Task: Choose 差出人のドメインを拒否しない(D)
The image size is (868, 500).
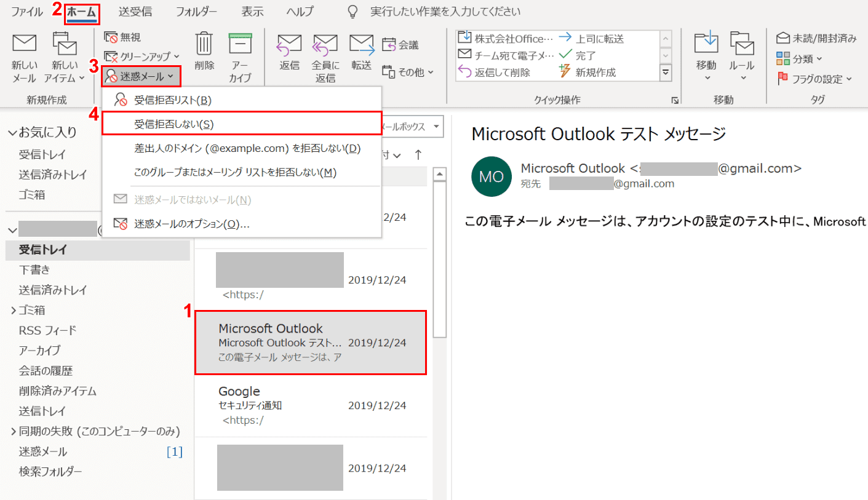Action: click(242, 148)
